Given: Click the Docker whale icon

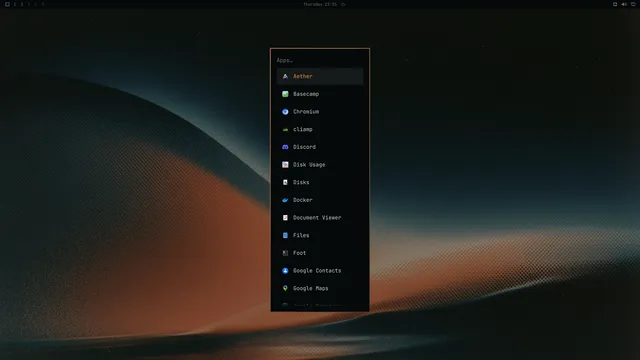Looking at the screenshot, I should (285, 200).
